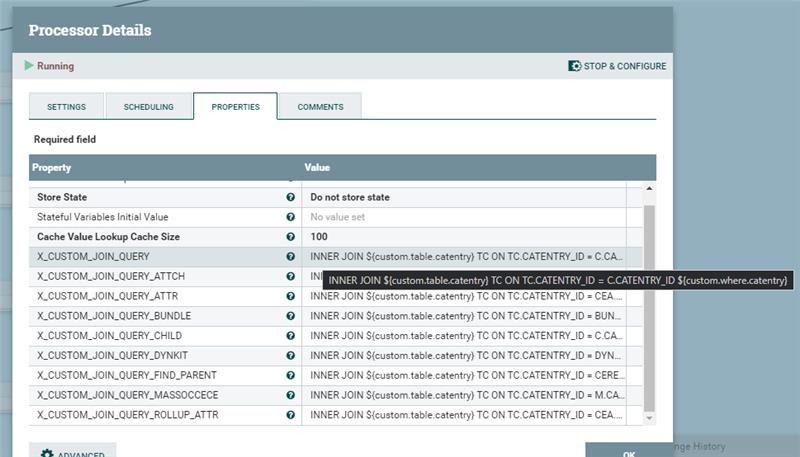
Task: Select X_CUSTOM_JOIN_QUERY_MASSOCCECE value cell
Action: (465, 395)
